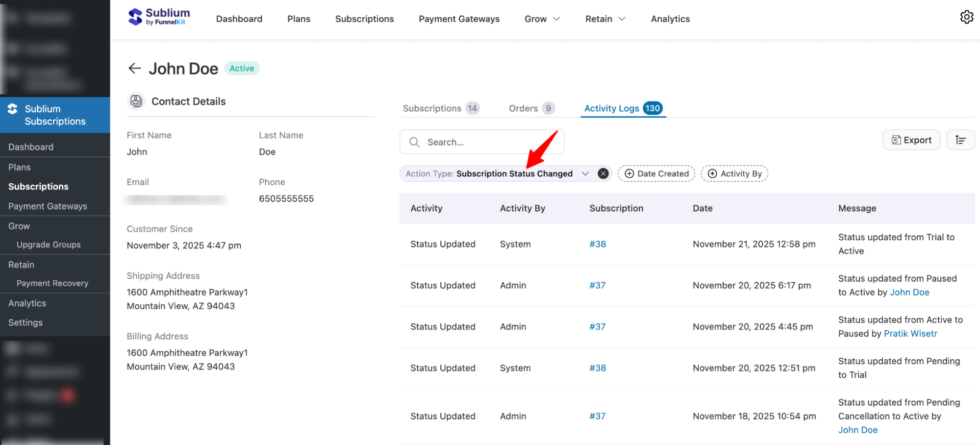Open subscription #38

tap(597, 244)
